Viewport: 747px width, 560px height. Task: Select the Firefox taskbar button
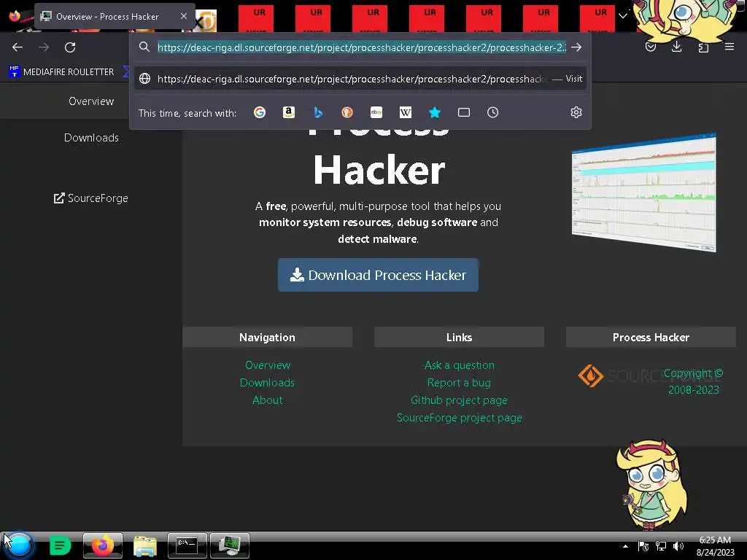click(x=103, y=545)
